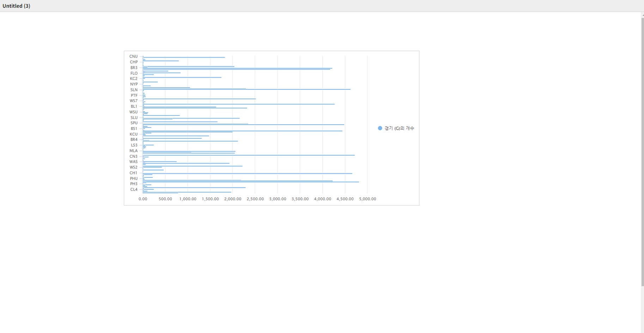Click the PHU axis label
The height and width of the screenshot is (333, 644).
pos(134,179)
